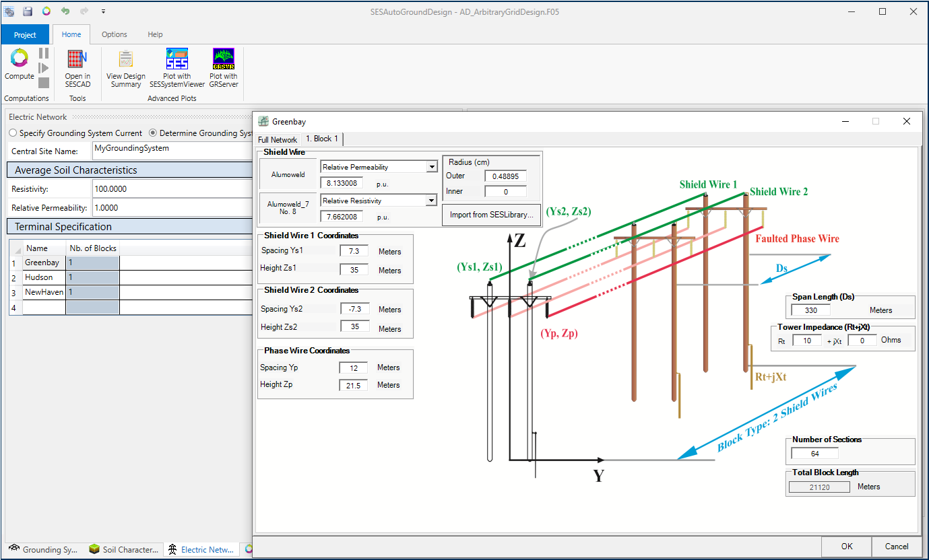Screen dimensions: 929x560
Task: Click the Compute button in the ribbon
Action: pos(19,65)
